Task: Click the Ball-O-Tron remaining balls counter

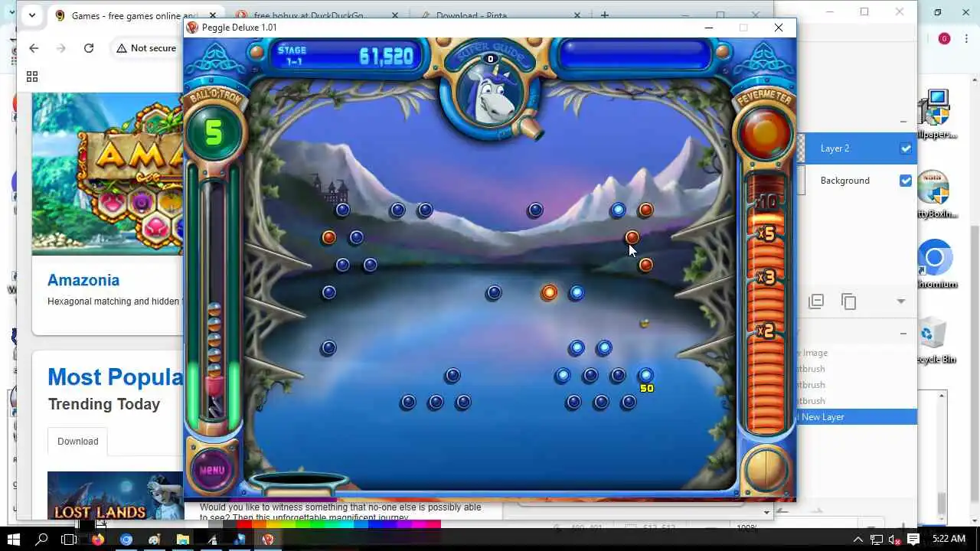Action: (x=214, y=133)
